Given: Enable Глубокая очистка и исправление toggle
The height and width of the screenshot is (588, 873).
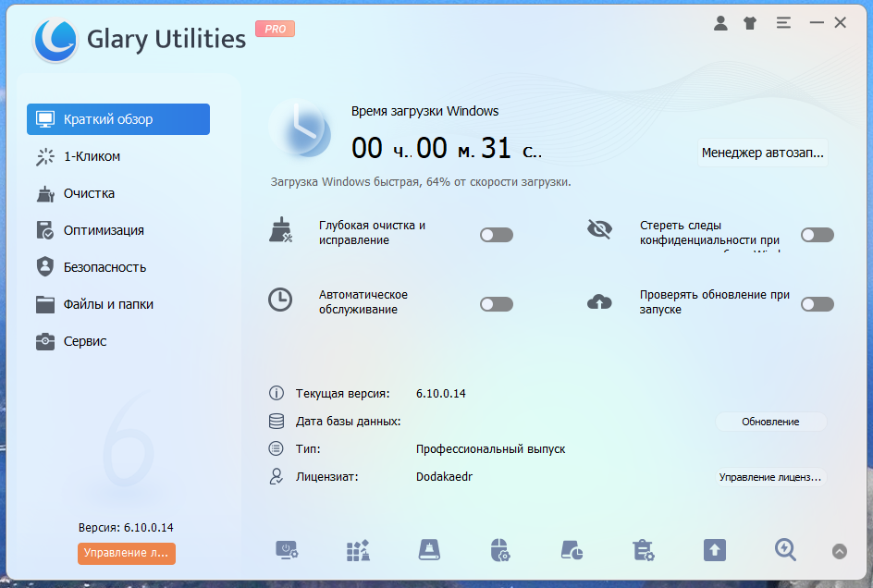Looking at the screenshot, I should [x=497, y=235].
